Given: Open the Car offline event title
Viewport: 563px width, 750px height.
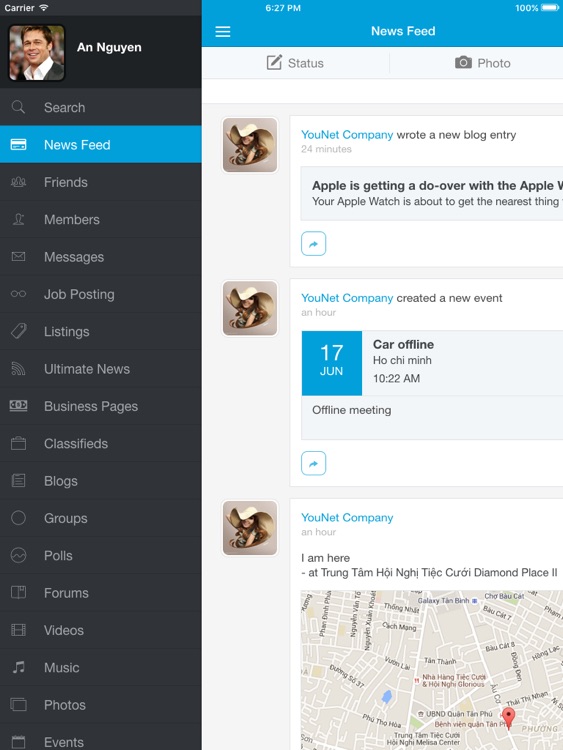Looking at the screenshot, I should click(x=403, y=344).
